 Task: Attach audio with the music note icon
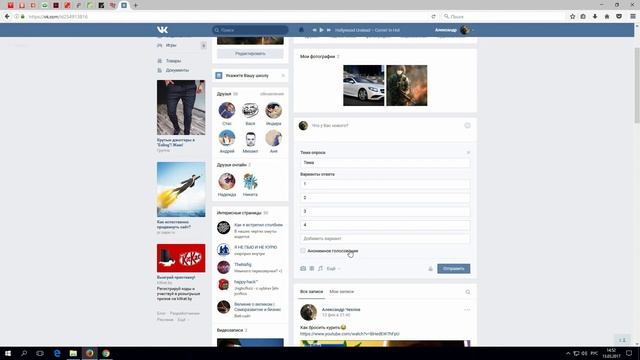tap(320, 269)
